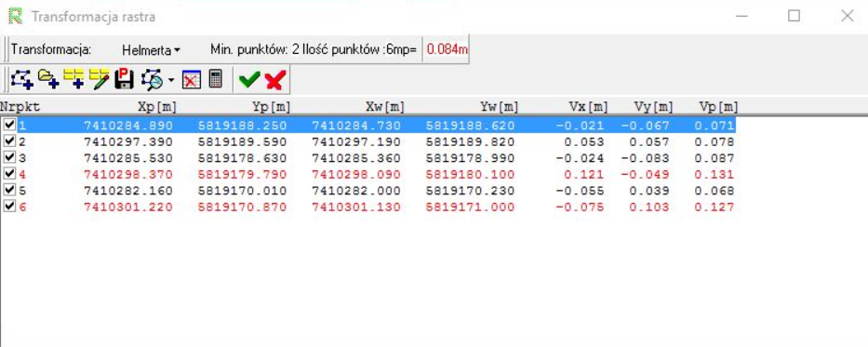The width and height of the screenshot is (868, 347).
Task: Click the Vp[m] column header
Action: coord(718,106)
